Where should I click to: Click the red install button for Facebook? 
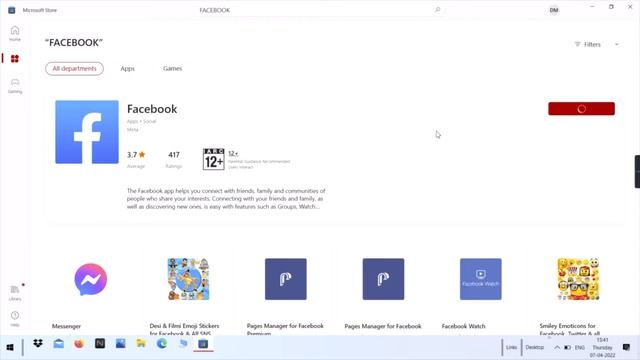click(581, 109)
